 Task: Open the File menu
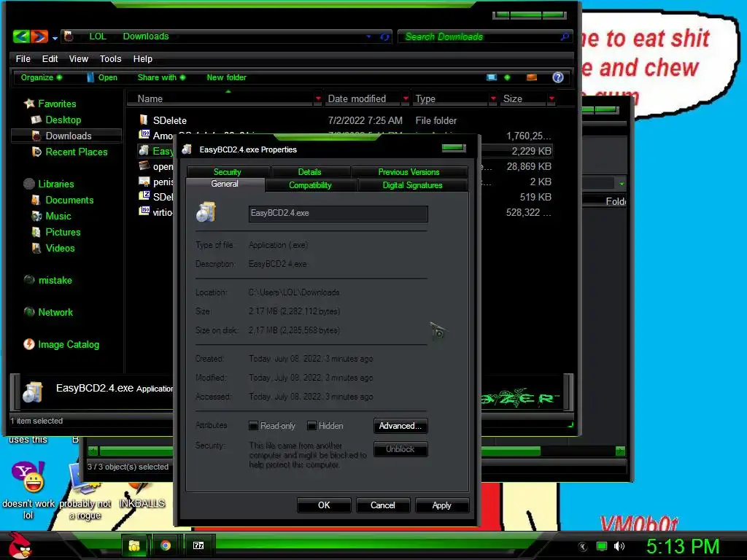tap(23, 58)
